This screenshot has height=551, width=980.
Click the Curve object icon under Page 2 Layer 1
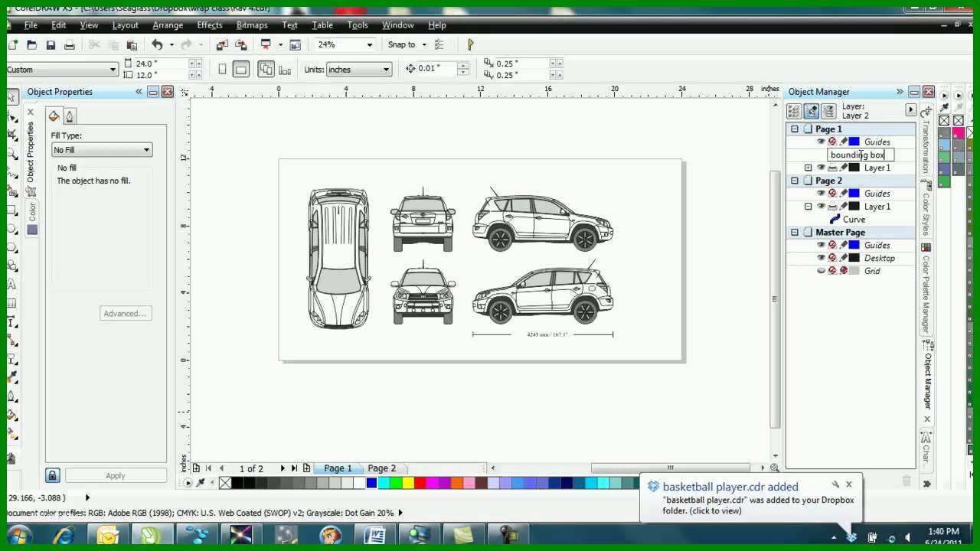(835, 220)
